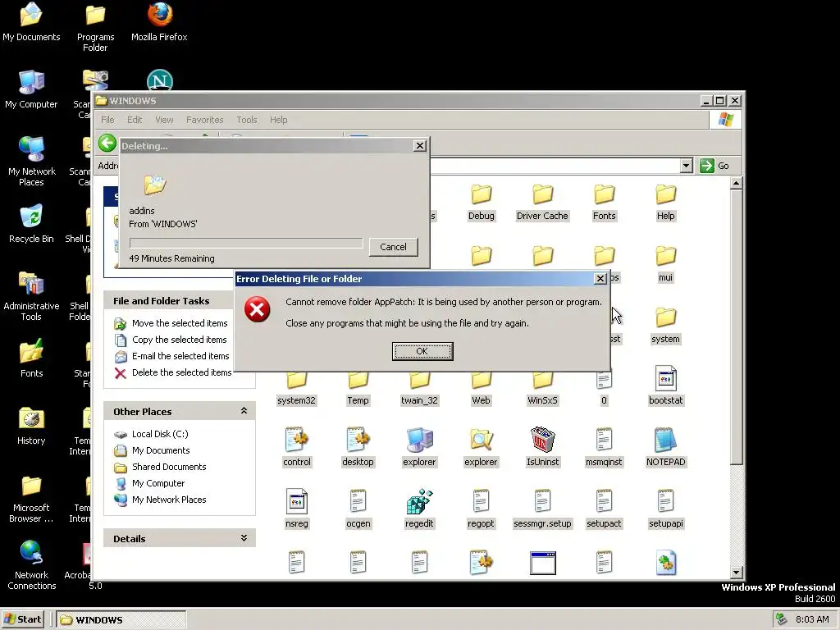Screen dimensions: 840x630
Task: Close the Error Deleting File dialog
Action: [600, 279]
